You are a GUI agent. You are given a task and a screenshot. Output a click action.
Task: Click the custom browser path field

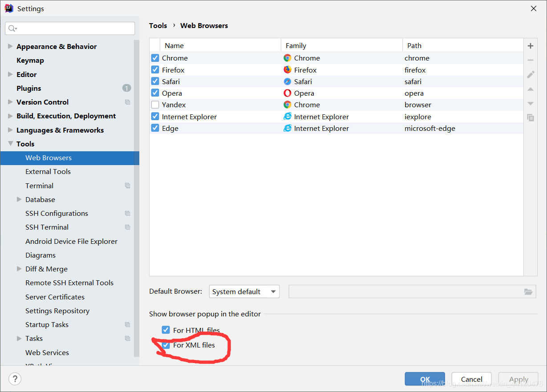(412, 291)
